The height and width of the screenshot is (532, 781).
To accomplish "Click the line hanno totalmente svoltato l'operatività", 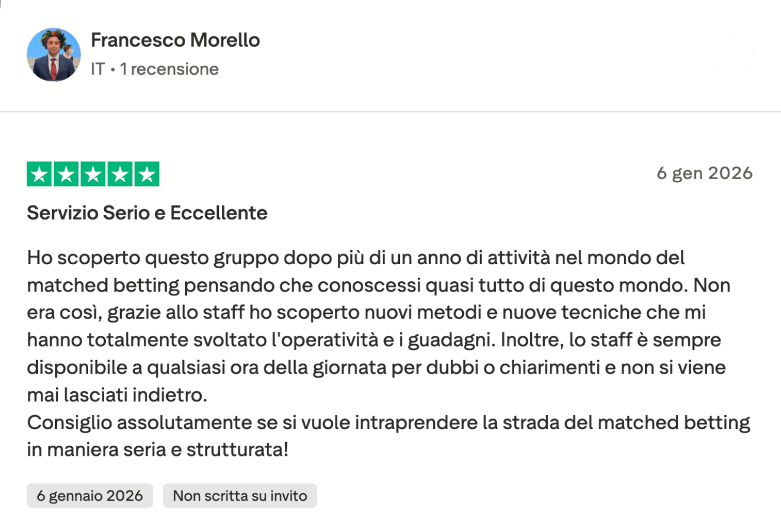I will (x=374, y=340).
